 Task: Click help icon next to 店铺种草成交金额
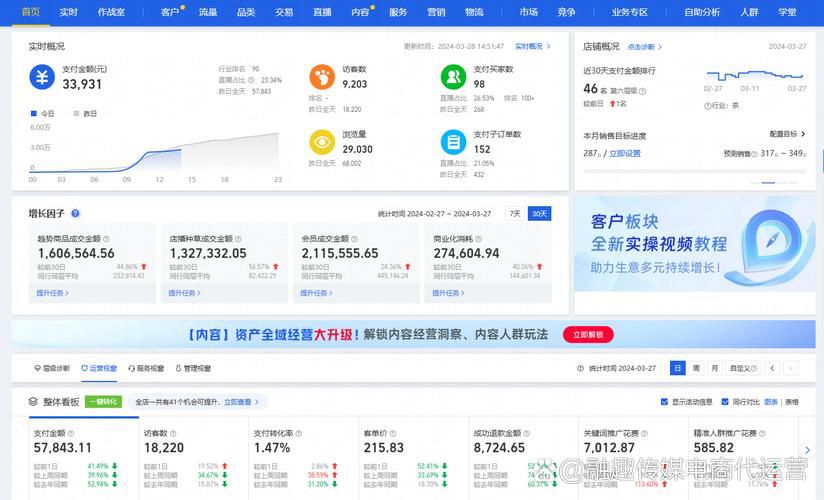coord(238,239)
